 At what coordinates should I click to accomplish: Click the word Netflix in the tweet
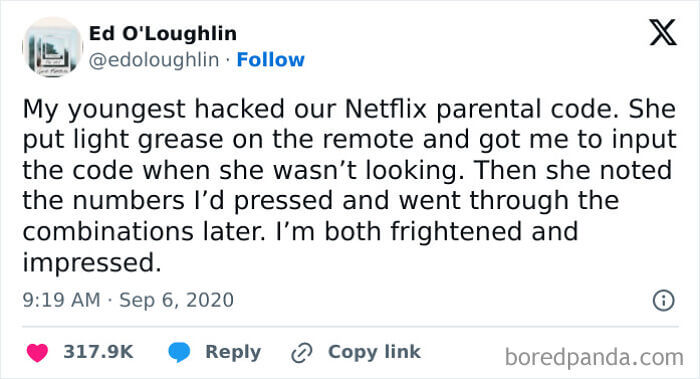tap(386, 109)
